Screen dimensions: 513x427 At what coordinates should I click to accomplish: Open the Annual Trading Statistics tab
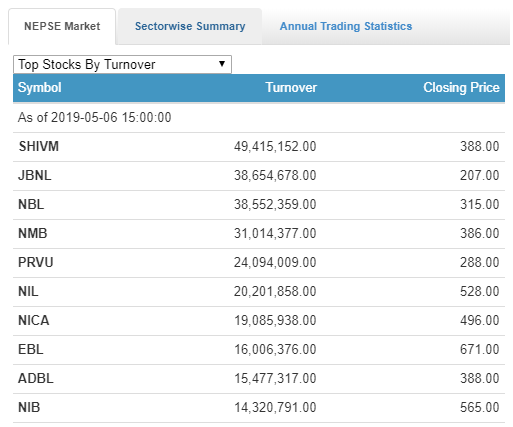(x=346, y=26)
